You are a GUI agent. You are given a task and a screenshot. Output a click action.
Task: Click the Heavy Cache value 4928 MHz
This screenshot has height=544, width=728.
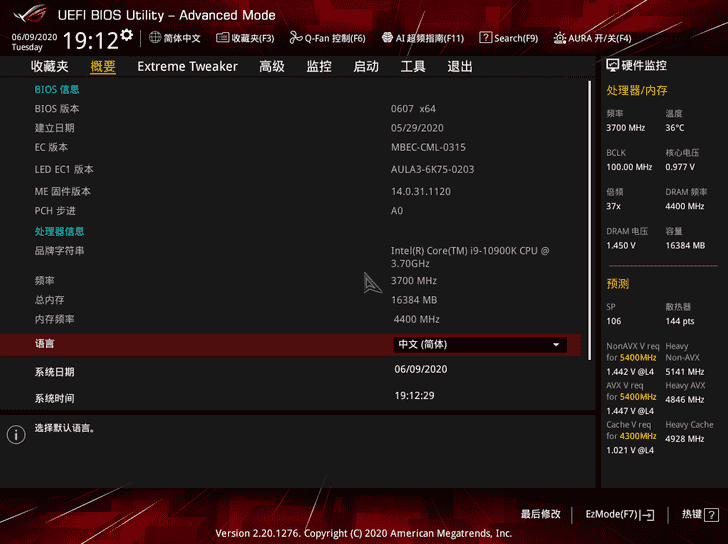(684, 439)
